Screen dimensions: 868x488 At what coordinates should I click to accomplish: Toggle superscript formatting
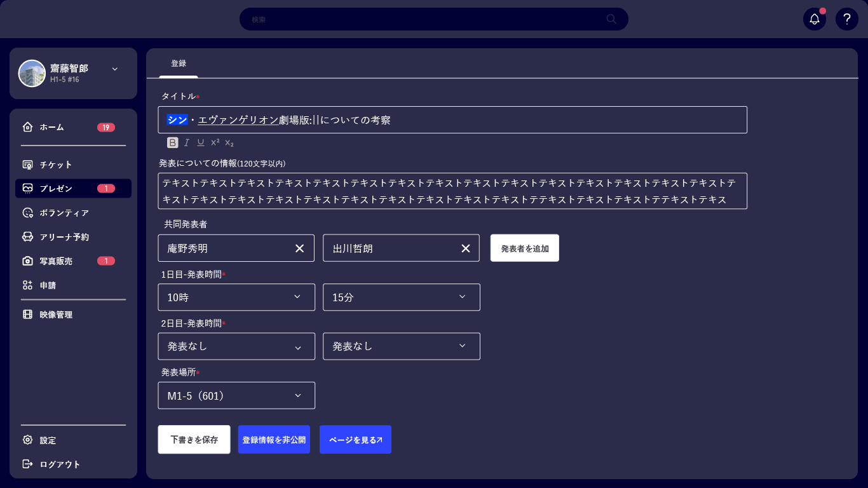pyautogui.click(x=215, y=142)
